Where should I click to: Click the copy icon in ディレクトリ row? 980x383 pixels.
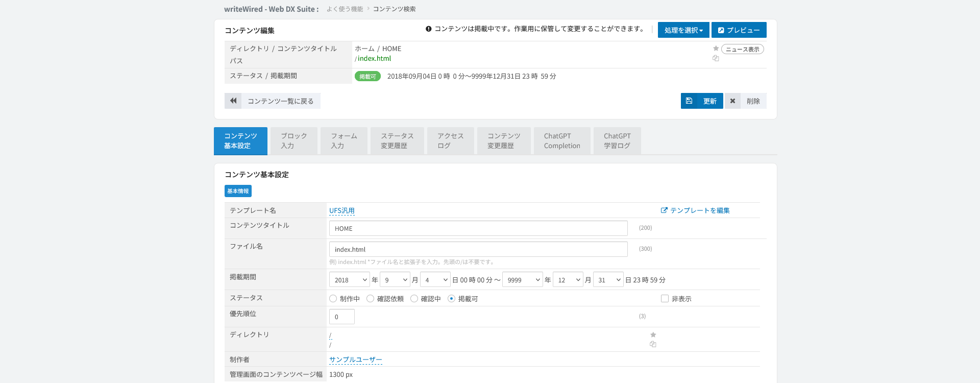653,344
